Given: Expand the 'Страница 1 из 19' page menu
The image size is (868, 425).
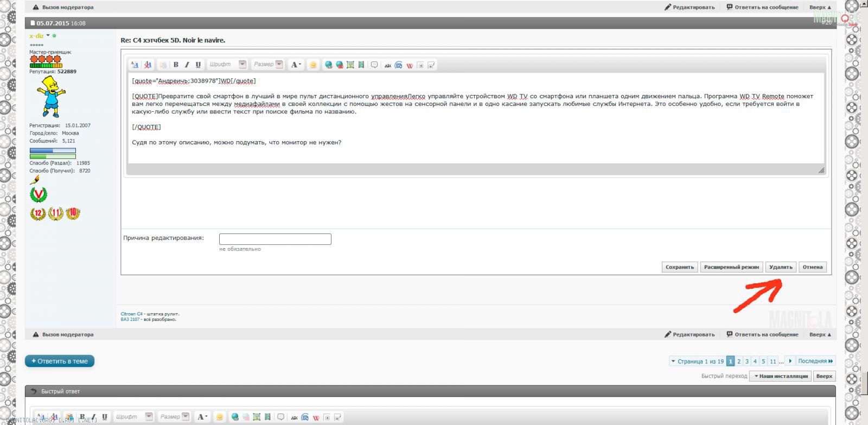Looking at the screenshot, I should click(x=697, y=361).
